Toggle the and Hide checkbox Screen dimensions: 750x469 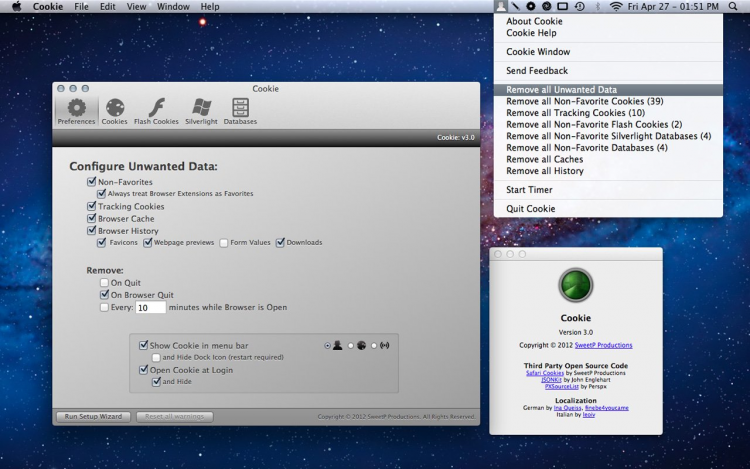(156, 382)
